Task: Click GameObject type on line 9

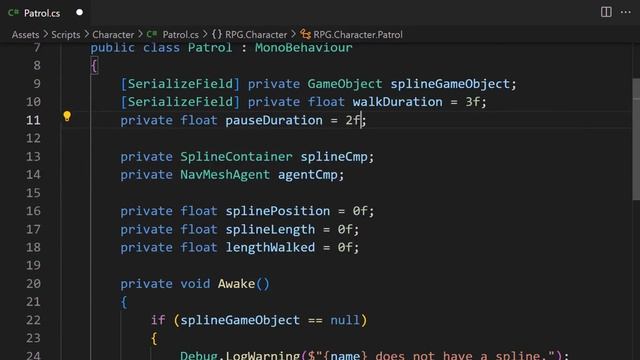Action: (x=345, y=84)
